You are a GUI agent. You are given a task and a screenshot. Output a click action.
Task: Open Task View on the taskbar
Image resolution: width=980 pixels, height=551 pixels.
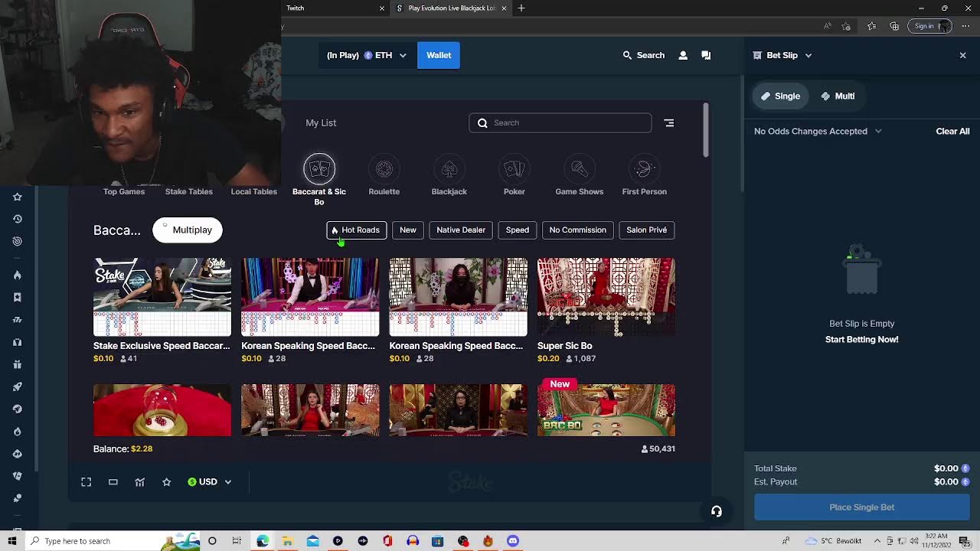click(237, 541)
